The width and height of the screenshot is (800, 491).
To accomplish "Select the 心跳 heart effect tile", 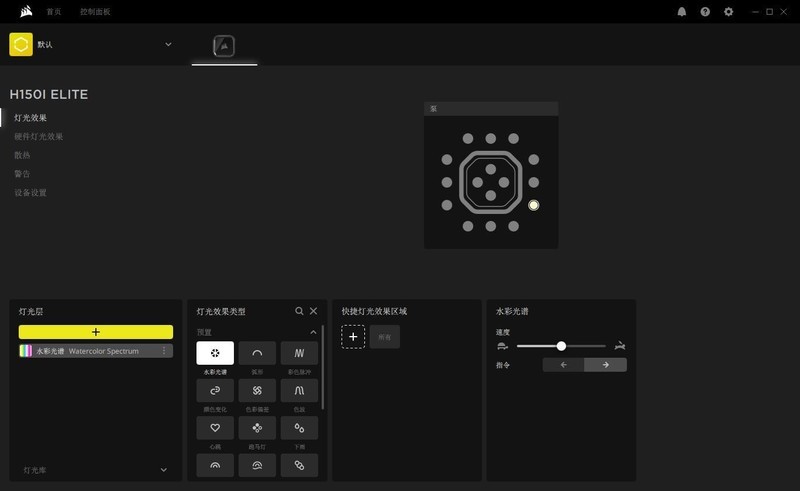I will 215,428.
